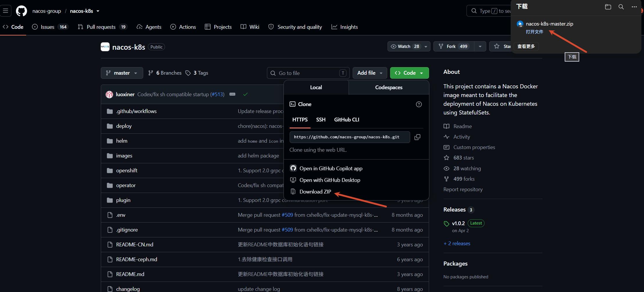Choose Open in GitHub Copilot app
This screenshot has height=292, width=644.
coord(331,169)
